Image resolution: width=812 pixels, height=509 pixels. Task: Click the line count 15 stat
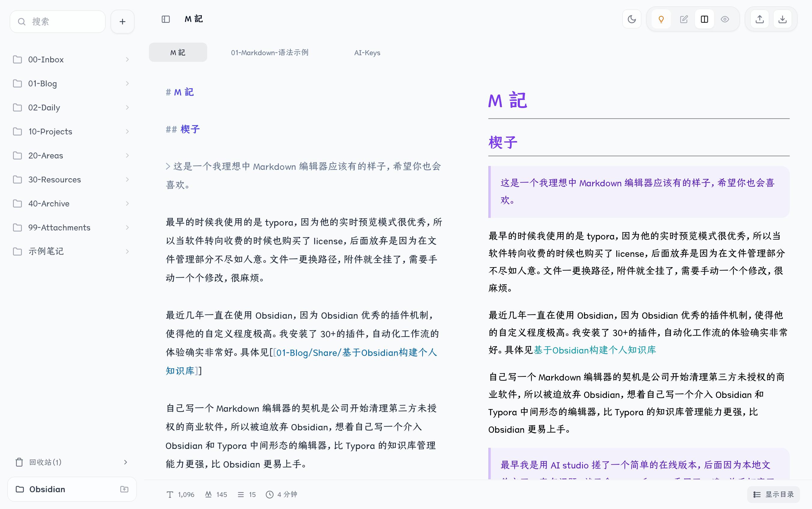[247, 495]
